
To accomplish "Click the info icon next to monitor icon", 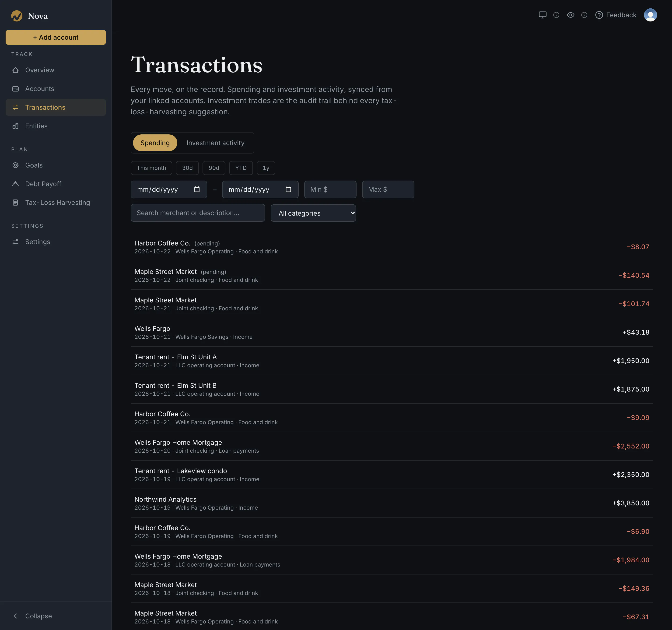I will [556, 15].
